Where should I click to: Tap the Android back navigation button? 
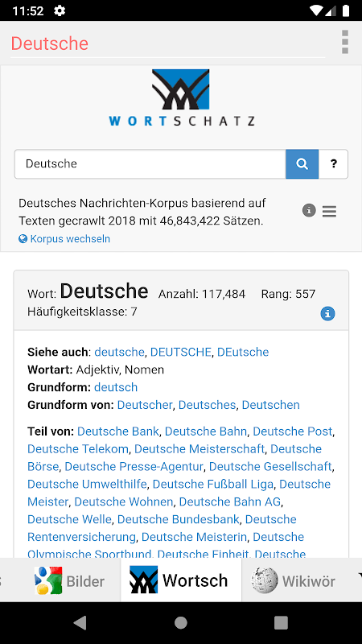point(80,623)
